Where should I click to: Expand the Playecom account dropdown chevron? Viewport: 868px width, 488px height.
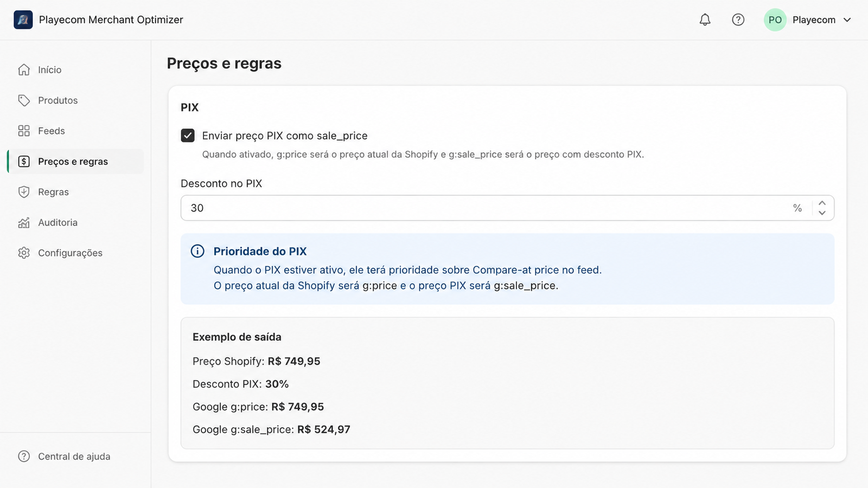847,20
